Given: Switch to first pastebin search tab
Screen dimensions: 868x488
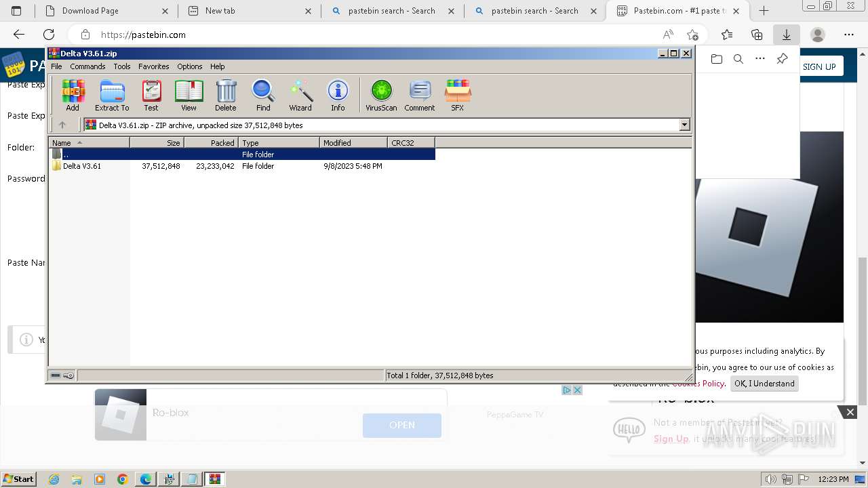Looking at the screenshot, I should (391, 11).
